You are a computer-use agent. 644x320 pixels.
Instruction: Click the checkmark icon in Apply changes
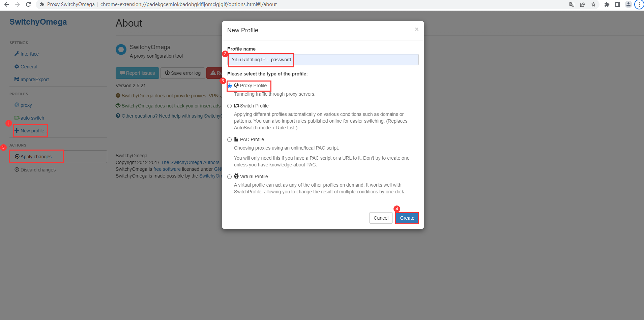(17, 157)
